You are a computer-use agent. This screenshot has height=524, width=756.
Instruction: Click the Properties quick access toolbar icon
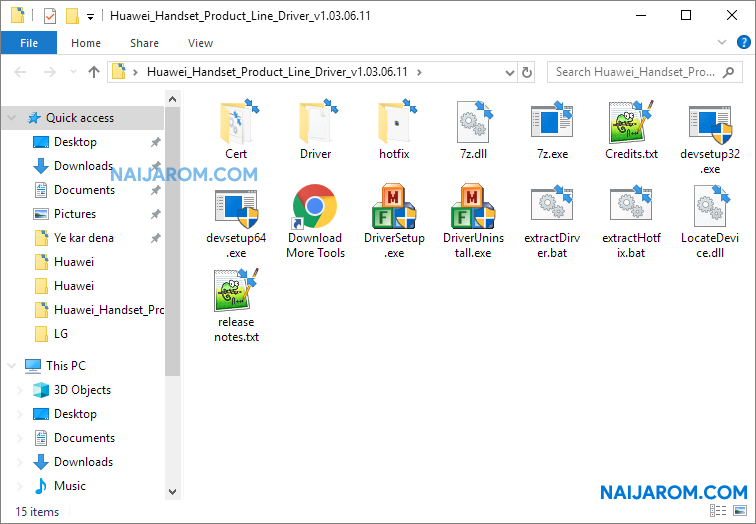coord(50,16)
